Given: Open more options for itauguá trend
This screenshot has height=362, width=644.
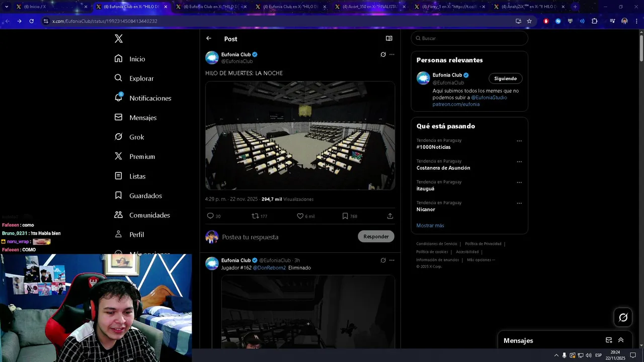Looking at the screenshot, I should [519, 183].
